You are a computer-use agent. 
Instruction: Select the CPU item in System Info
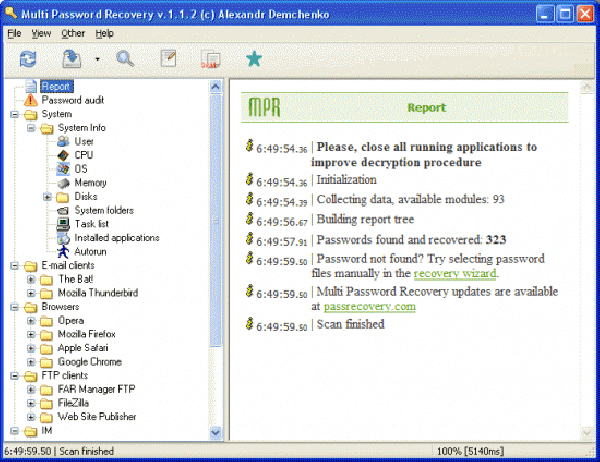pyautogui.click(x=84, y=155)
